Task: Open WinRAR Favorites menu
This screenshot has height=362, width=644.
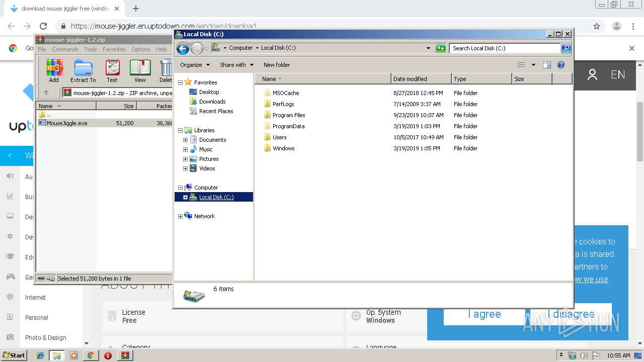Action: [114, 49]
